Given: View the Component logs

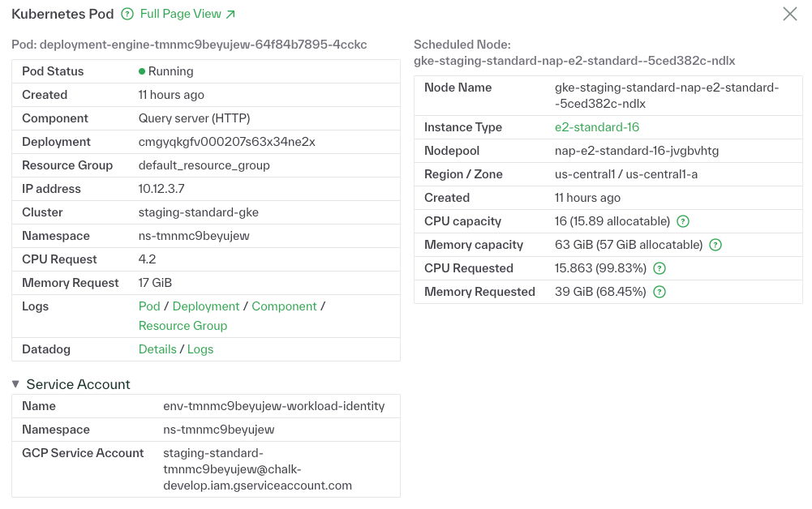Looking at the screenshot, I should 284,306.
